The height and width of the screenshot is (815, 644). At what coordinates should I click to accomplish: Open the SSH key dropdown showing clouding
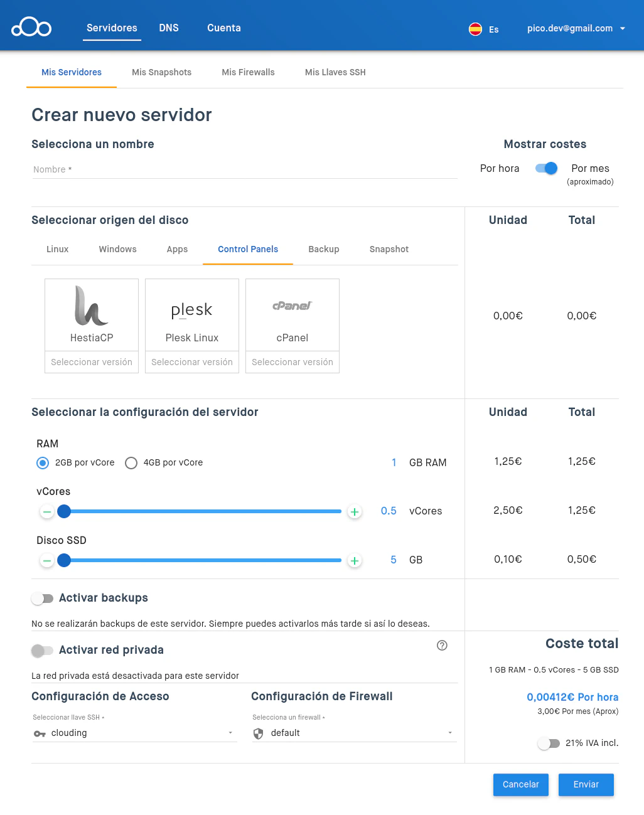(x=134, y=733)
